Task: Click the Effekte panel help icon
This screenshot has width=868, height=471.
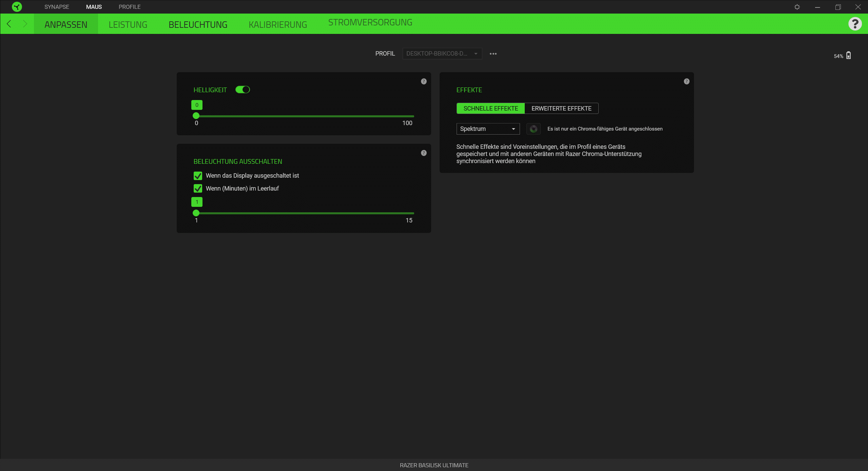Action: pos(687,81)
